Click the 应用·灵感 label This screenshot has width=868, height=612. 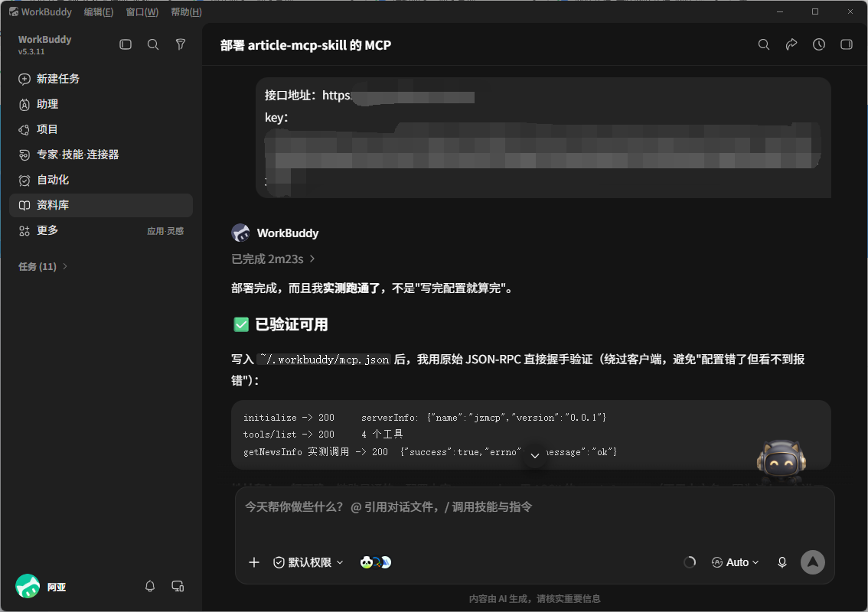pos(165,231)
